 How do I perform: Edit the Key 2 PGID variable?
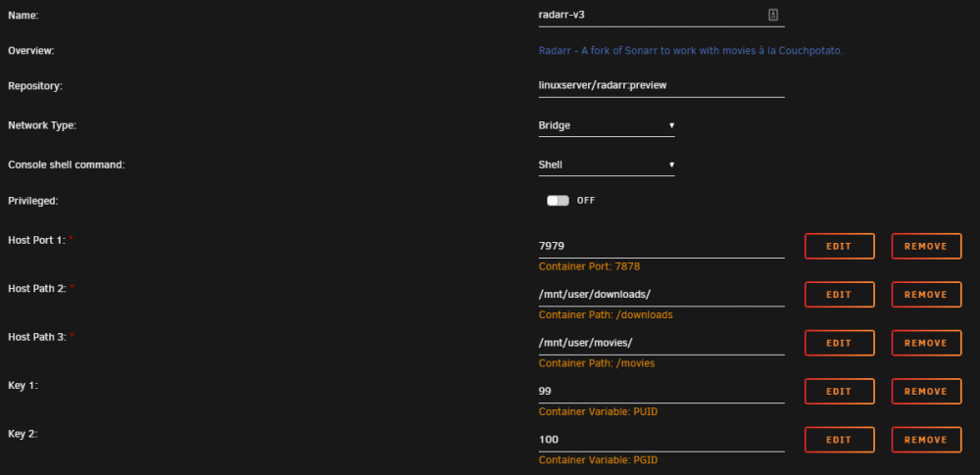coord(839,440)
